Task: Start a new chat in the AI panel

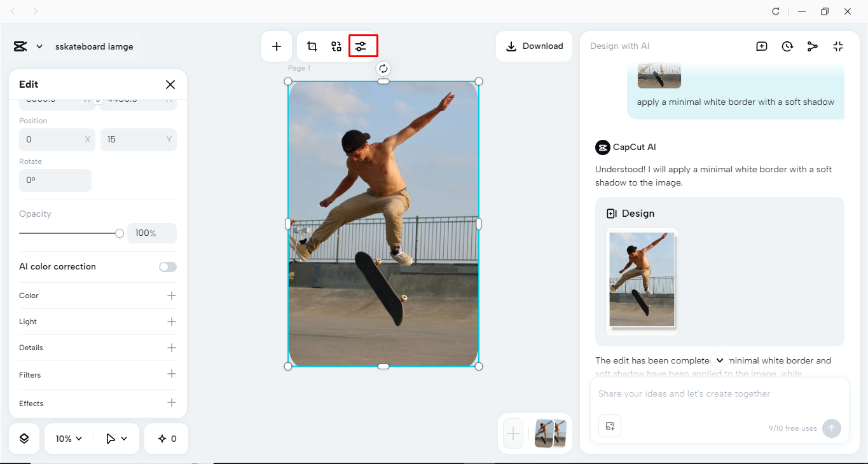Action: coord(761,46)
